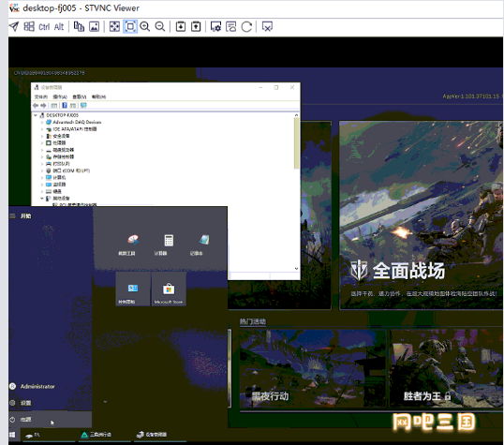Click the blue help question mark icon
This screenshot has height=445, width=504.
point(65,106)
